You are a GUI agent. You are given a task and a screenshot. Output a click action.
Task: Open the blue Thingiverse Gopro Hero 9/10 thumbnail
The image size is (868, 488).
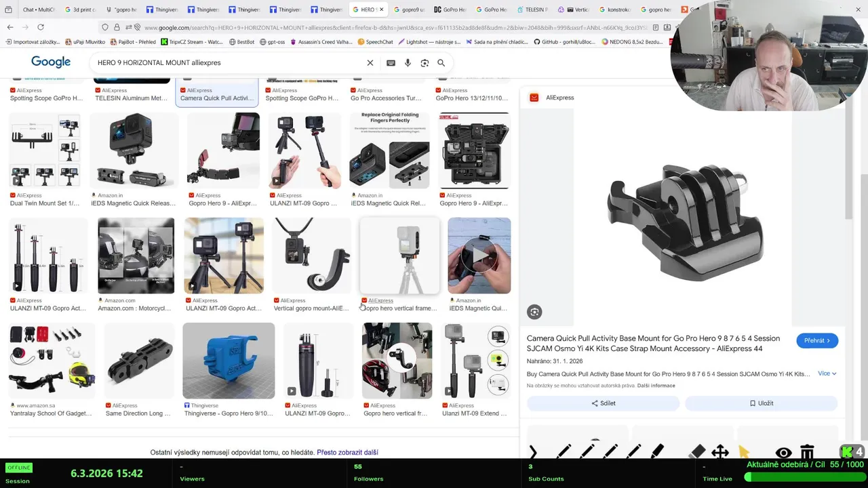click(x=229, y=361)
